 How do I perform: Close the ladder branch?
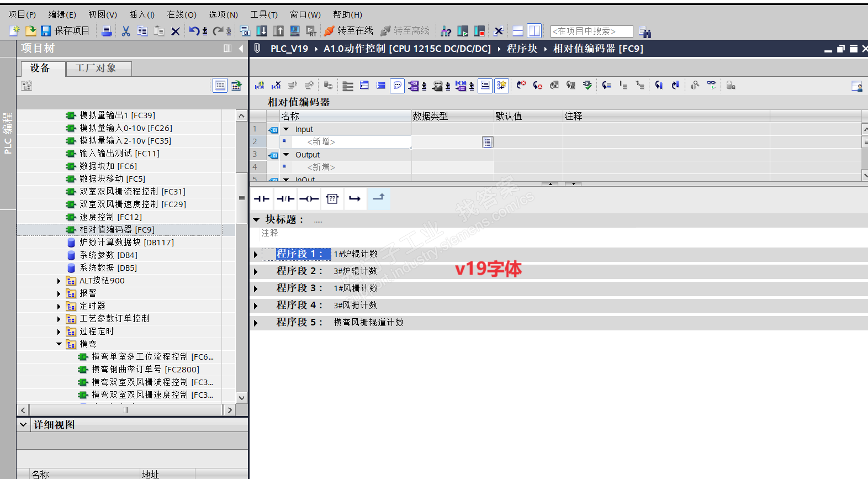click(379, 197)
